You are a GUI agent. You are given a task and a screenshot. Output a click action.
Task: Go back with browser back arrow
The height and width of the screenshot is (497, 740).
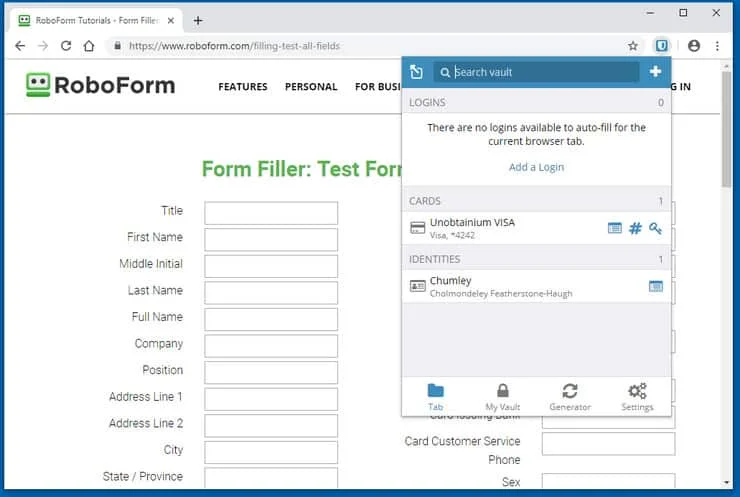point(20,46)
